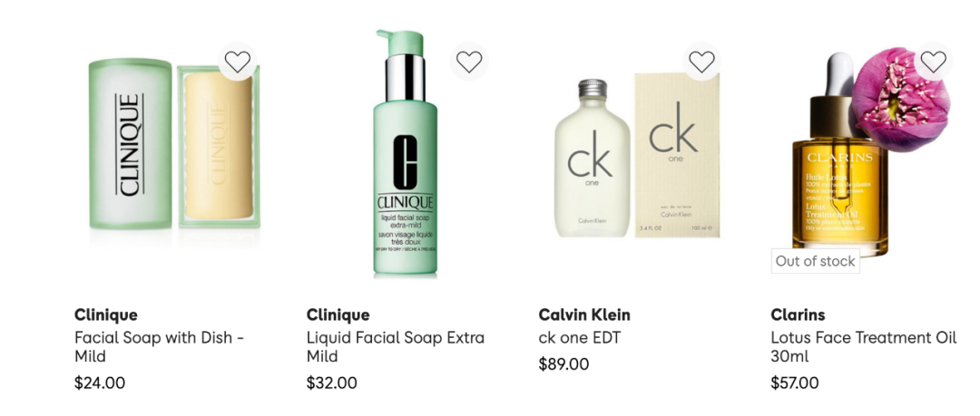Favorite the Clinique Facial Soap with Dish
This screenshot has height=416, width=980.
[x=238, y=62]
